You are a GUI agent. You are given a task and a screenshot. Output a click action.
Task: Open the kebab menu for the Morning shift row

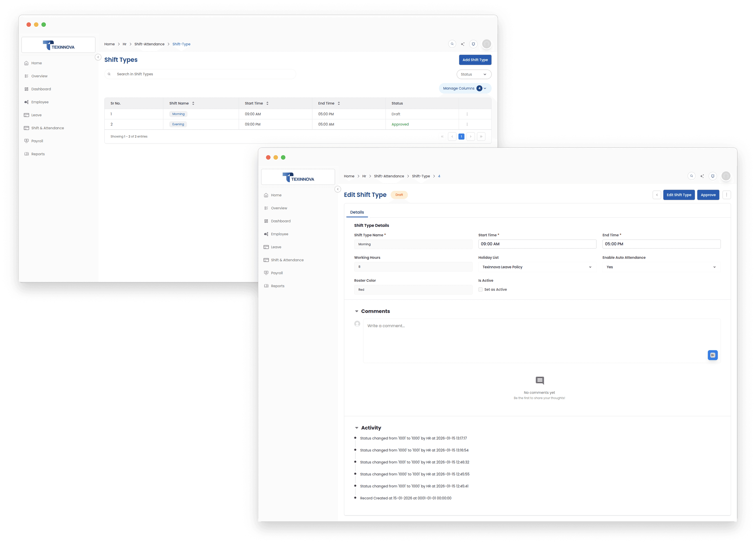pyautogui.click(x=467, y=114)
